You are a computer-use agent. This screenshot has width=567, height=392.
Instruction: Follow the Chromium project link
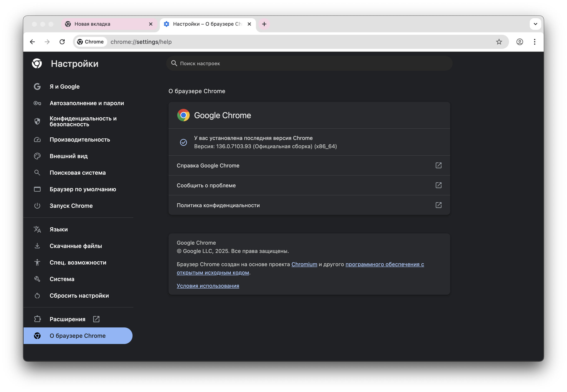304,264
